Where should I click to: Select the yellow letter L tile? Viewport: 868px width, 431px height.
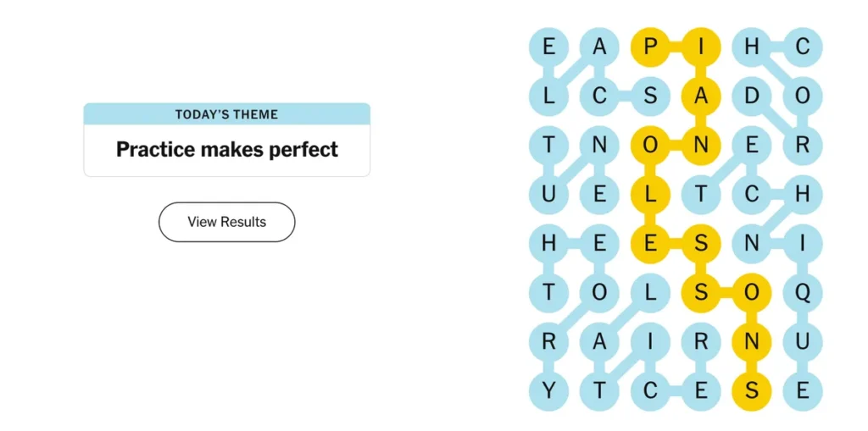click(x=650, y=195)
